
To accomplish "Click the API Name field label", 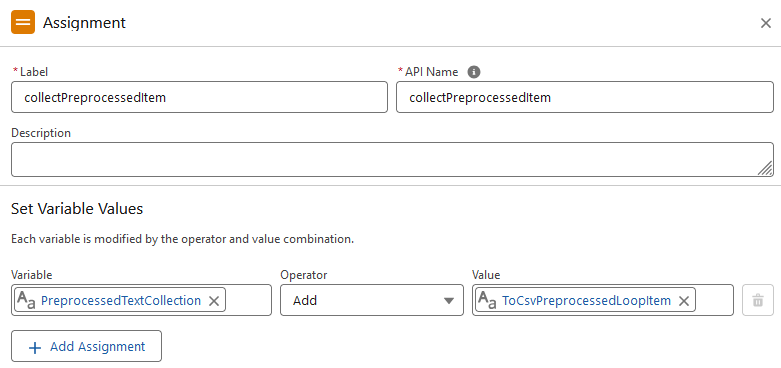I will (x=431, y=72).
